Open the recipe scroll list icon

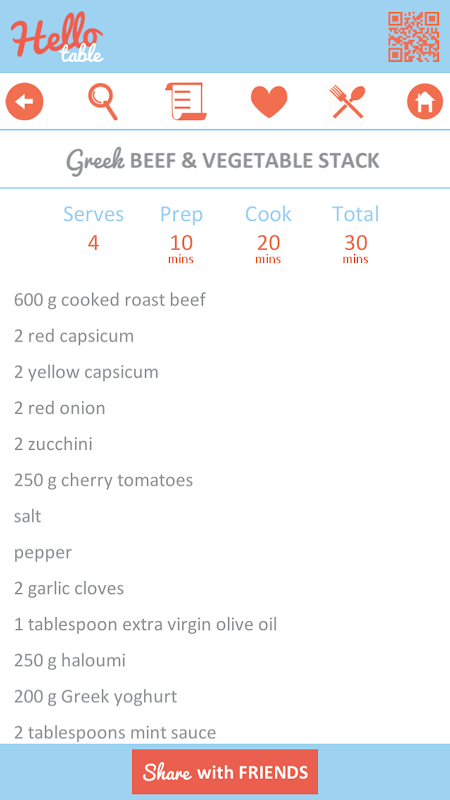[x=186, y=102]
